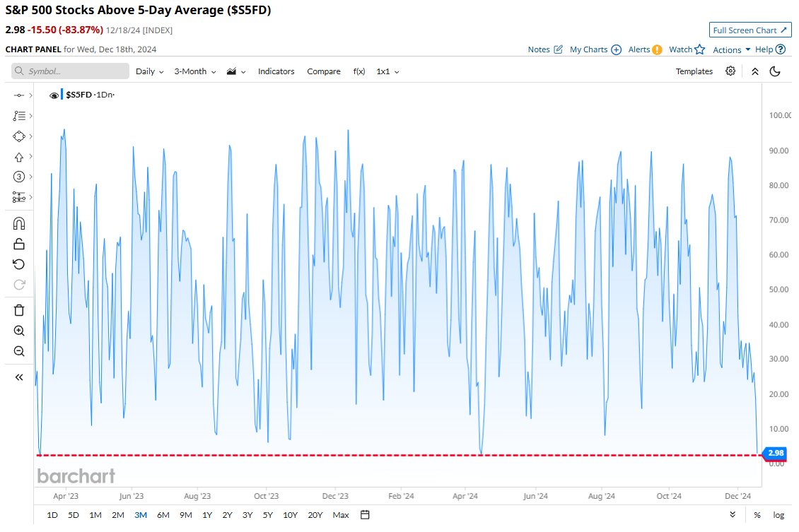Select the Max time range

coord(340,515)
